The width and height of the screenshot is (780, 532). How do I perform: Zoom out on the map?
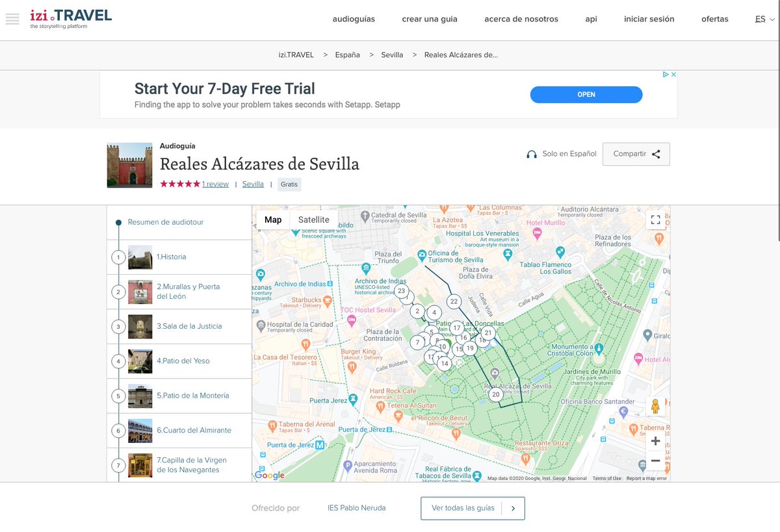[655, 461]
